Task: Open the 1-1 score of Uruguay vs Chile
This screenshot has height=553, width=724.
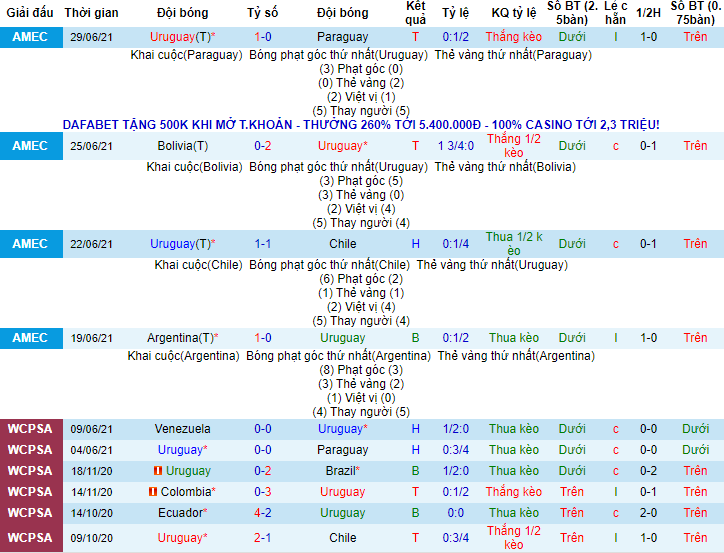Action: (x=265, y=244)
